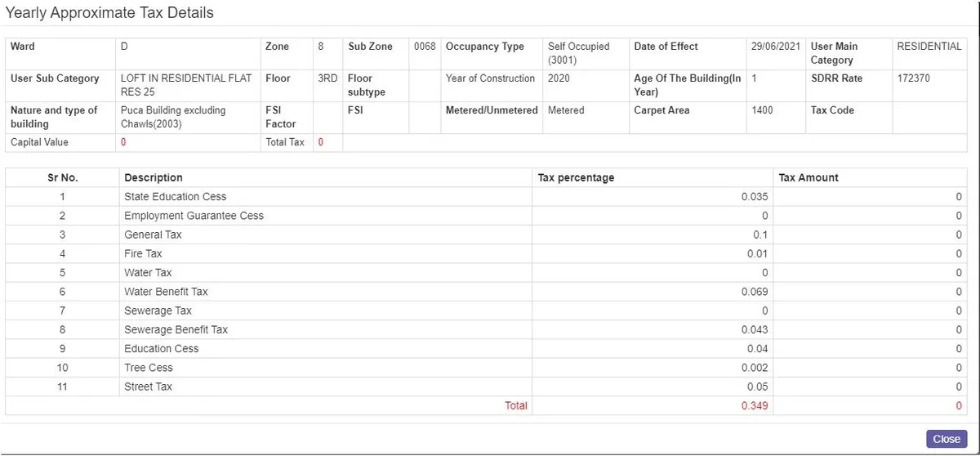Click the total tax percentage 0.349
The height and width of the screenshot is (456, 980).
(x=754, y=406)
